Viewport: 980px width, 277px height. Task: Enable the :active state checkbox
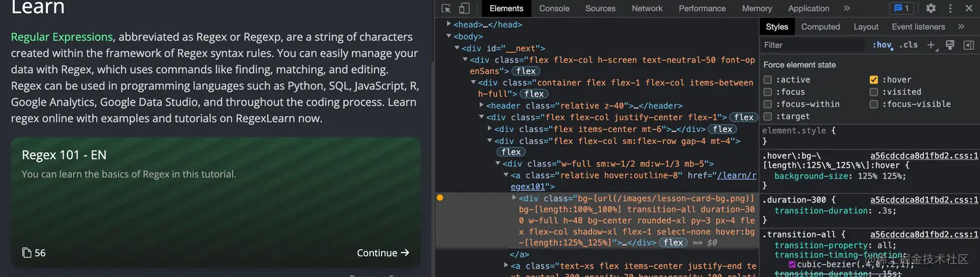767,80
